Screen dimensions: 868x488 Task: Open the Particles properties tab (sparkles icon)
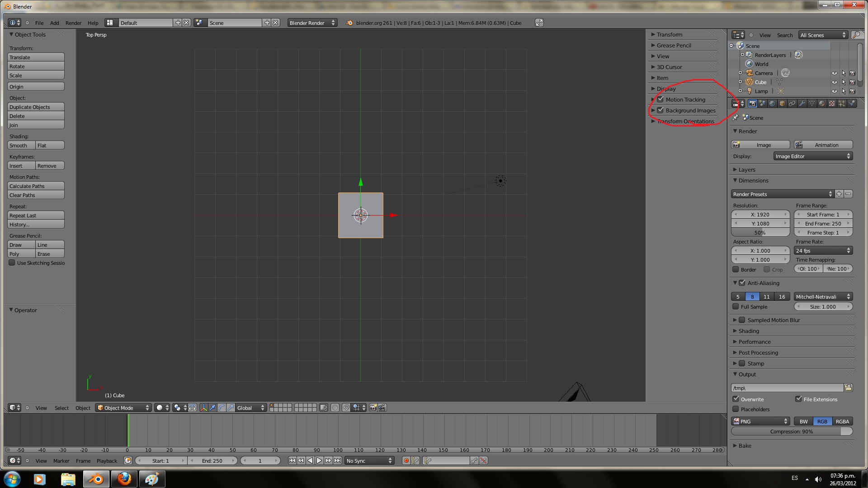pos(842,103)
